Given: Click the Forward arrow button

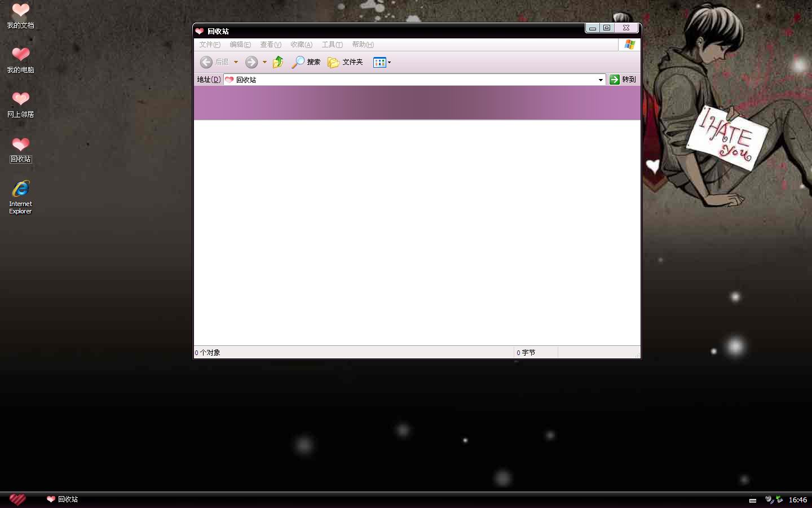Looking at the screenshot, I should click(x=251, y=62).
